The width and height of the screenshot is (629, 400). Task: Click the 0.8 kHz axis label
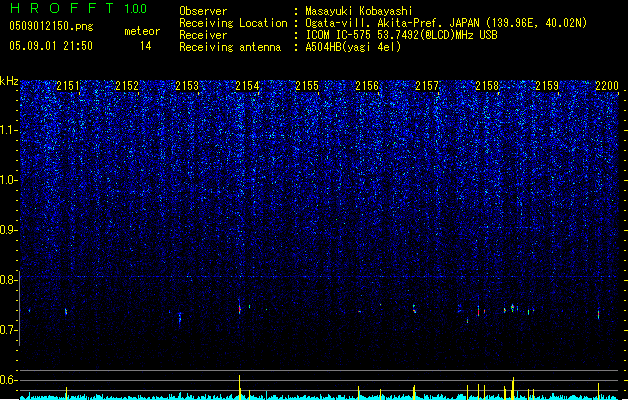coord(8,280)
